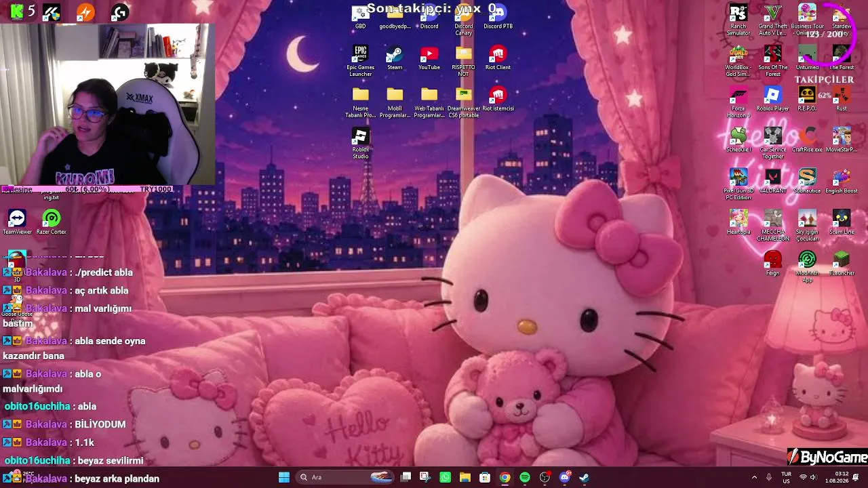Select the VALORANT desktop shortcut
868x488 pixels.
click(x=773, y=182)
